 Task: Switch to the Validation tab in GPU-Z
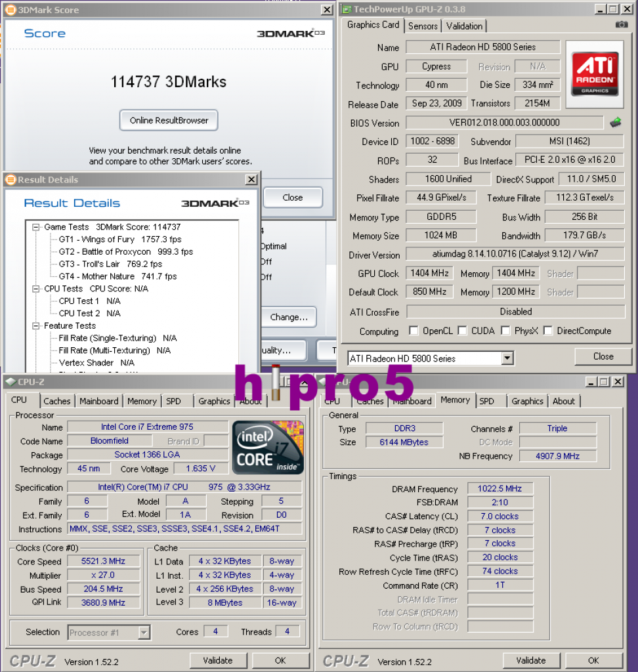point(464,26)
